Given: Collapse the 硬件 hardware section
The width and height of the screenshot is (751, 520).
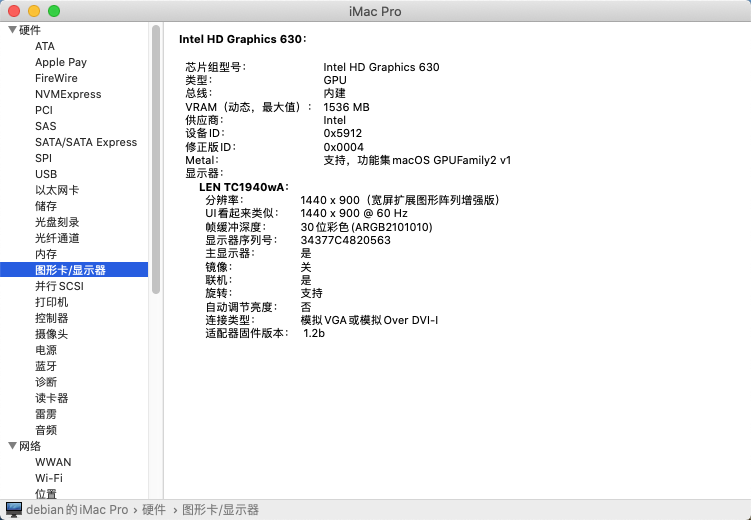Looking at the screenshot, I should pyautogui.click(x=12, y=30).
